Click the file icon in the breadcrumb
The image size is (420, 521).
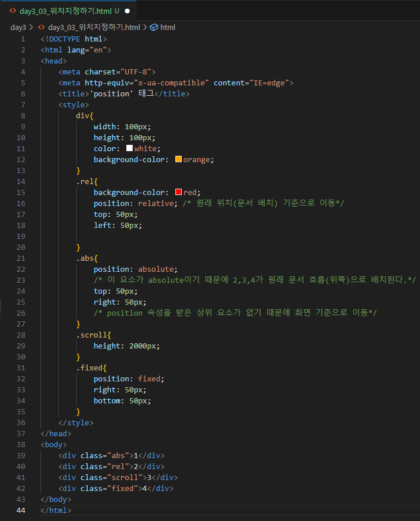[x=42, y=27]
